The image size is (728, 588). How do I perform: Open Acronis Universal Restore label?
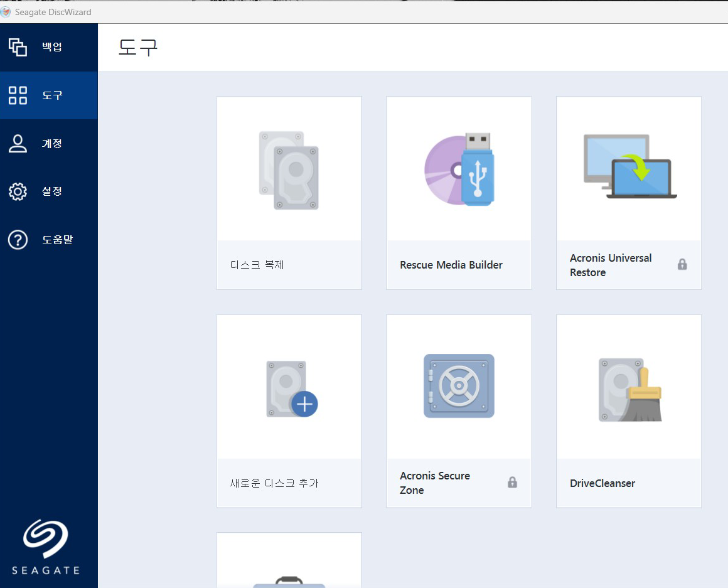tap(611, 265)
